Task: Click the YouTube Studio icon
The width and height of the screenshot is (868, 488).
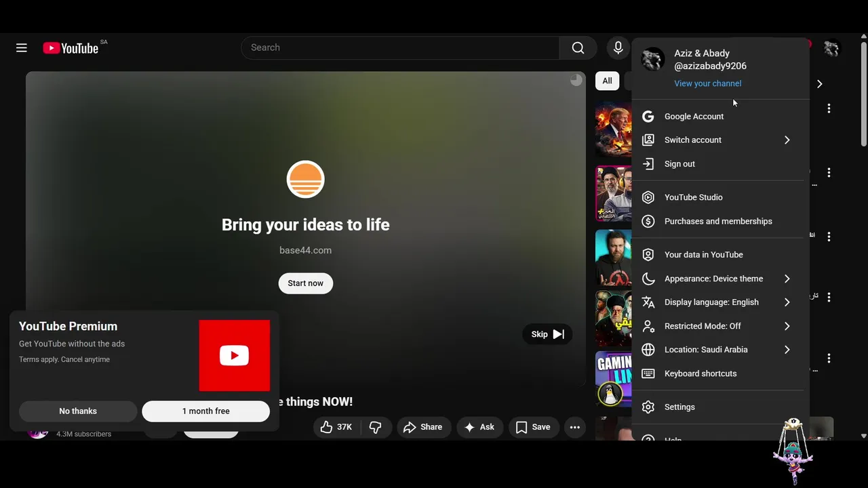Action: [x=648, y=197]
